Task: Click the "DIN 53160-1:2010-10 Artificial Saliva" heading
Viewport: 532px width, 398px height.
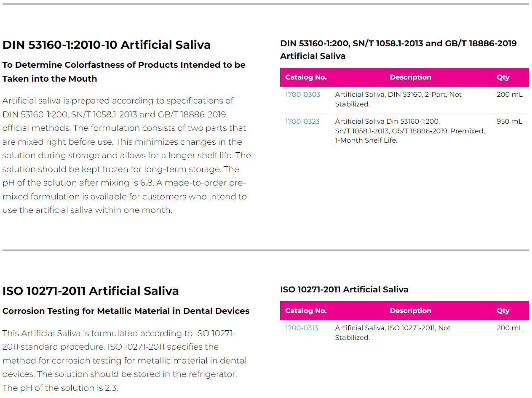Action: (x=107, y=45)
